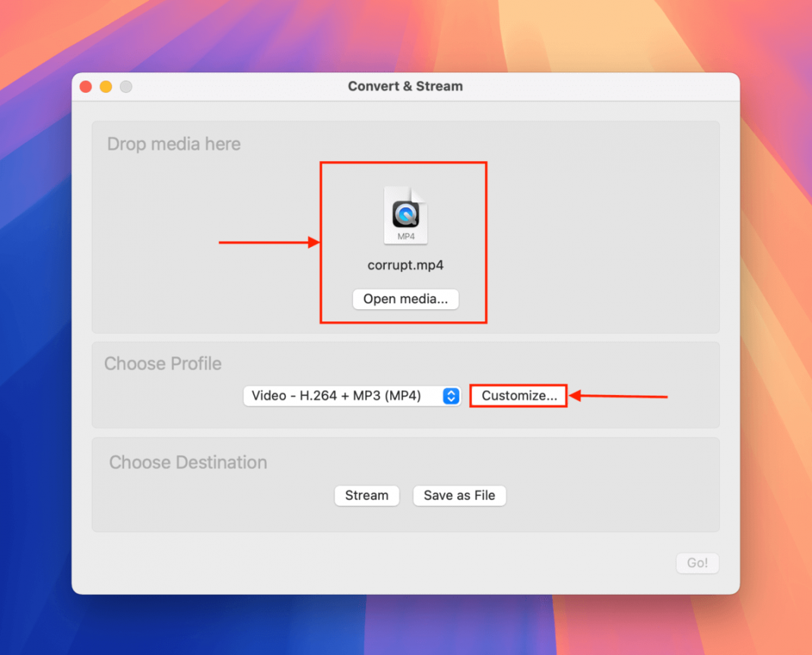Screen dimensions: 812x655
Task: Click the Choose Destination section header
Action: point(188,462)
